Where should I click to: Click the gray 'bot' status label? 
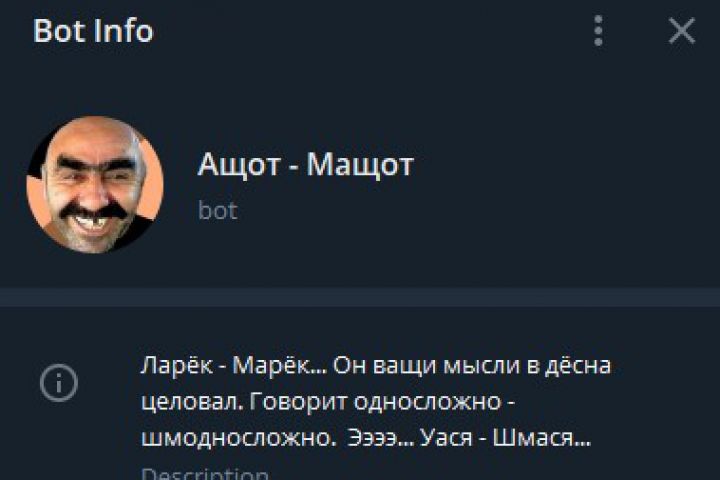pyautogui.click(x=218, y=211)
